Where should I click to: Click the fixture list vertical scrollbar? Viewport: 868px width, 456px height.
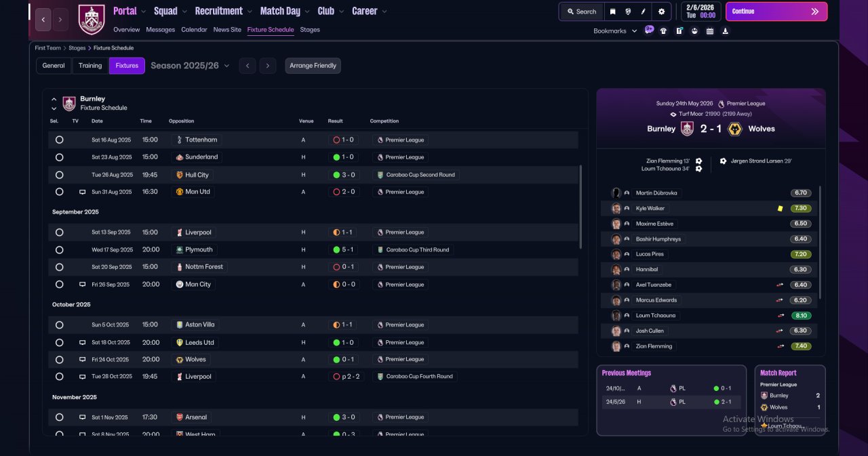pos(580,207)
